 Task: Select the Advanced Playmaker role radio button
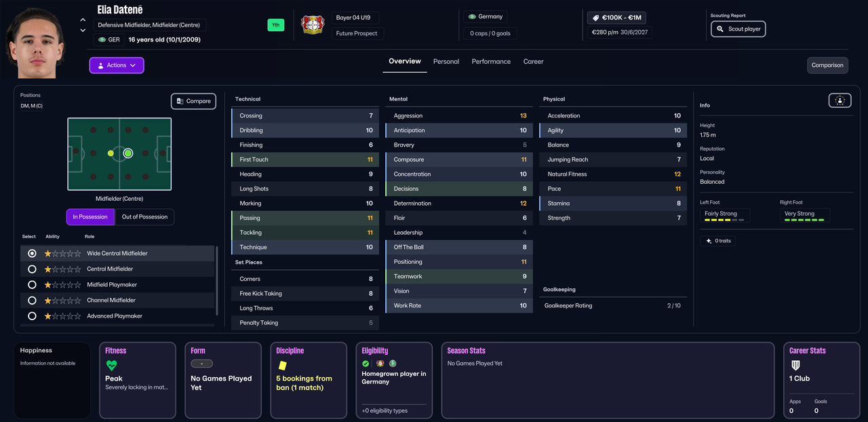[32, 316]
